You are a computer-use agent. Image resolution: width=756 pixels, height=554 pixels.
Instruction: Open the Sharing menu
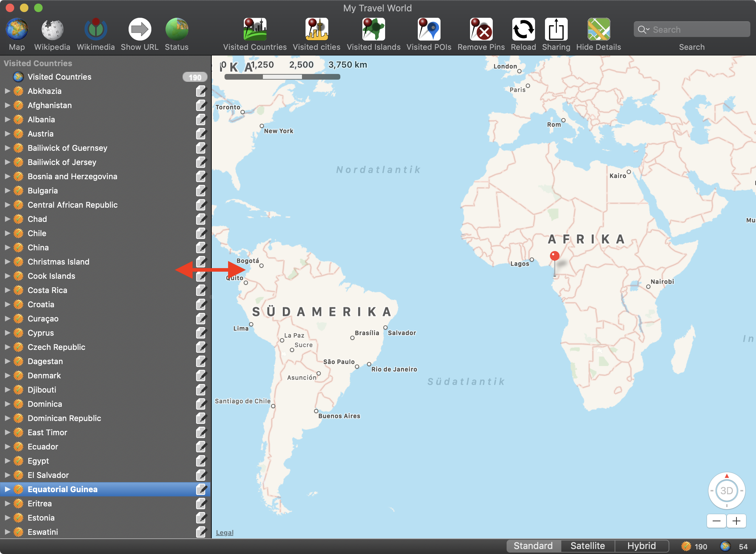(556, 30)
